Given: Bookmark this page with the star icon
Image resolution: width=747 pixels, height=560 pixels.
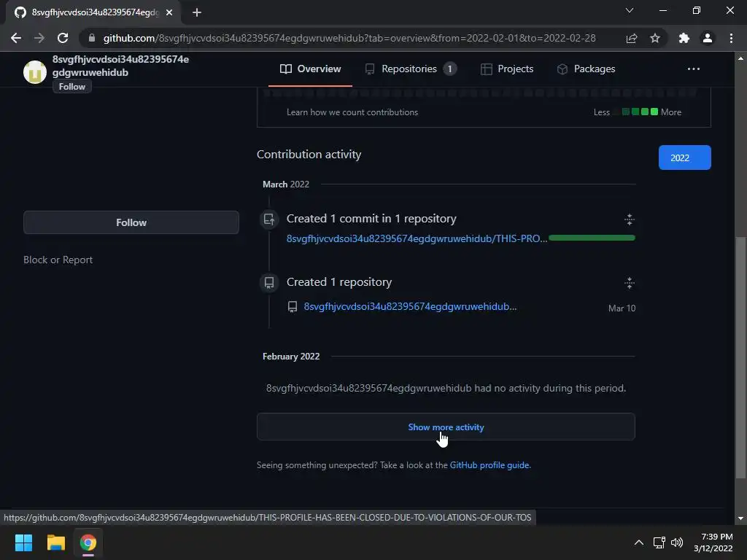Looking at the screenshot, I should point(655,38).
